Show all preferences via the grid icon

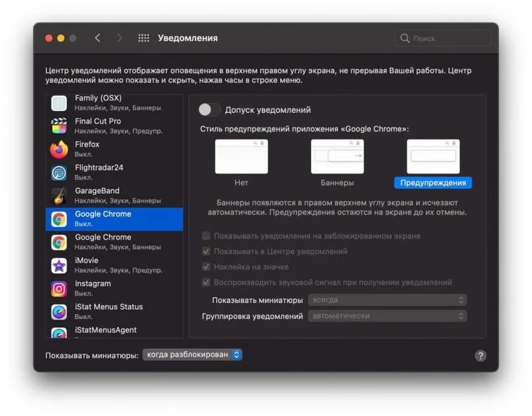click(143, 38)
